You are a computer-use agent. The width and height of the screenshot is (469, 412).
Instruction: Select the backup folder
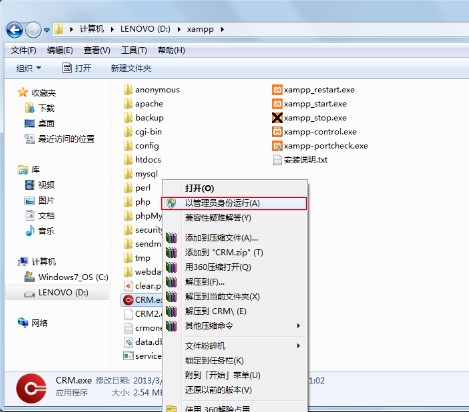coord(144,118)
